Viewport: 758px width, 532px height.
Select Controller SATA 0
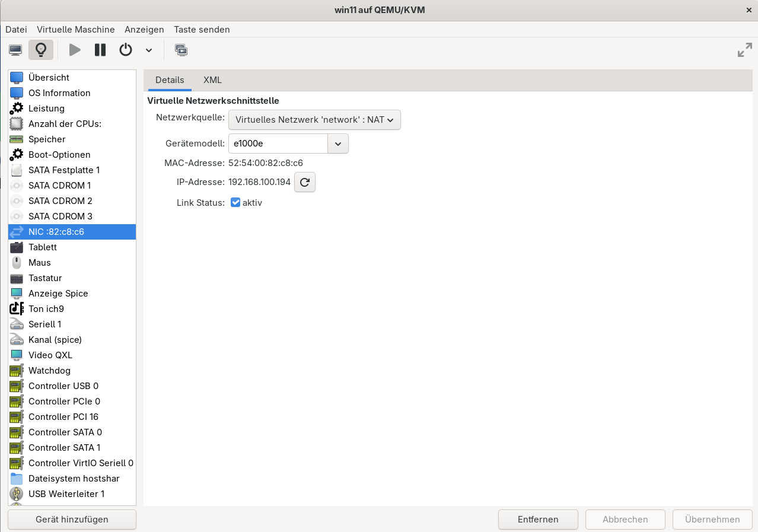click(x=72, y=432)
